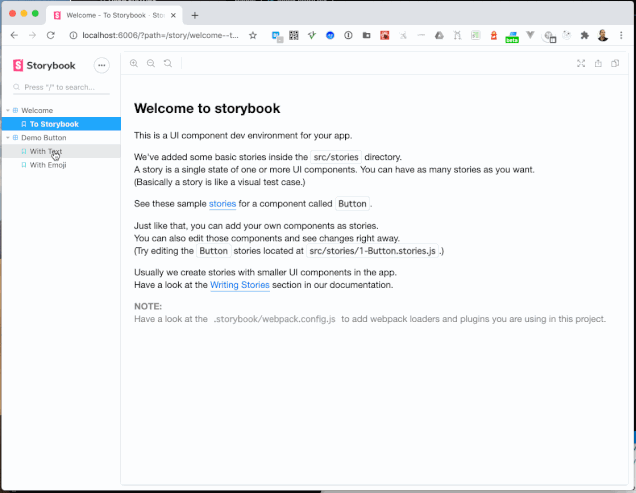Image resolution: width=636 pixels, height=493 pixels.
Task: Zoom out of the story preview
Action: 151,63
